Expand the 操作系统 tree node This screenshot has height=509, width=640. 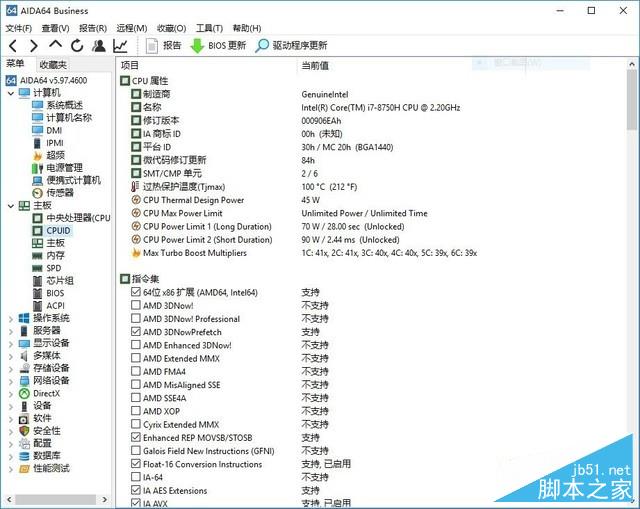(10, 318)
